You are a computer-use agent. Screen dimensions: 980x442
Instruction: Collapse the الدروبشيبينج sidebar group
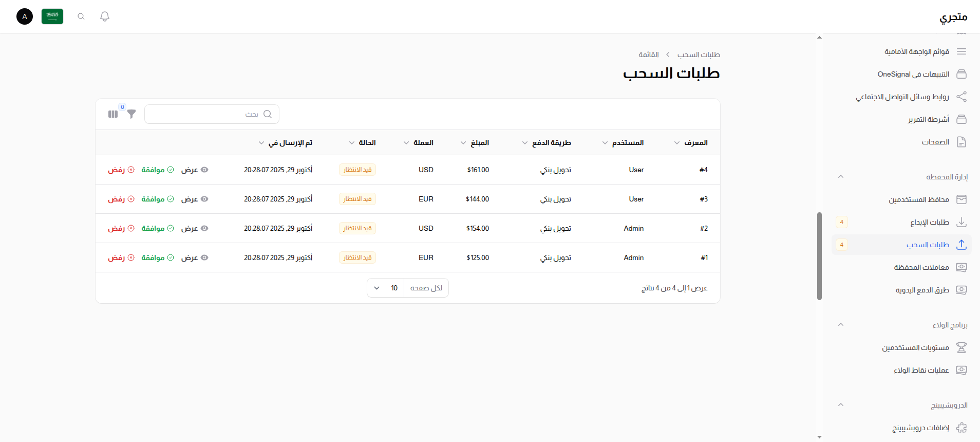[x=841, y=405]
